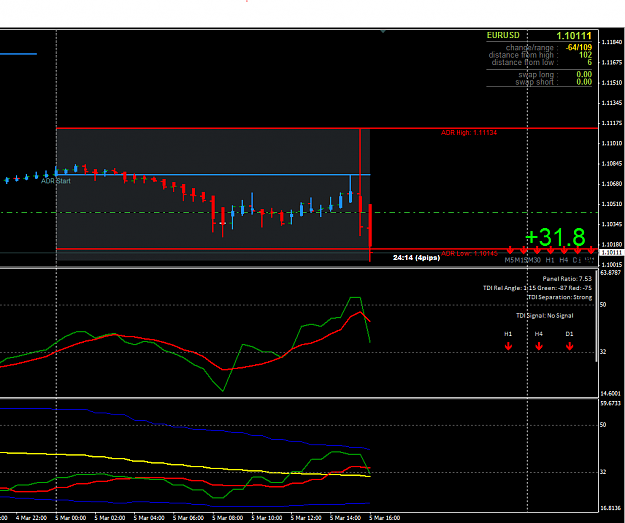Click the TDI Separation: Strong text

click(x=560, y=297)
